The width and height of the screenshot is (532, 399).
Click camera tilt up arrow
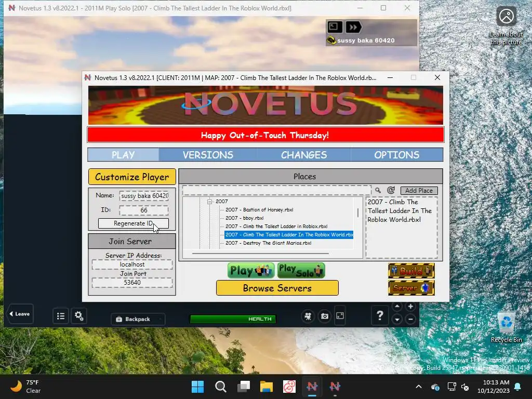click(397, 307)
